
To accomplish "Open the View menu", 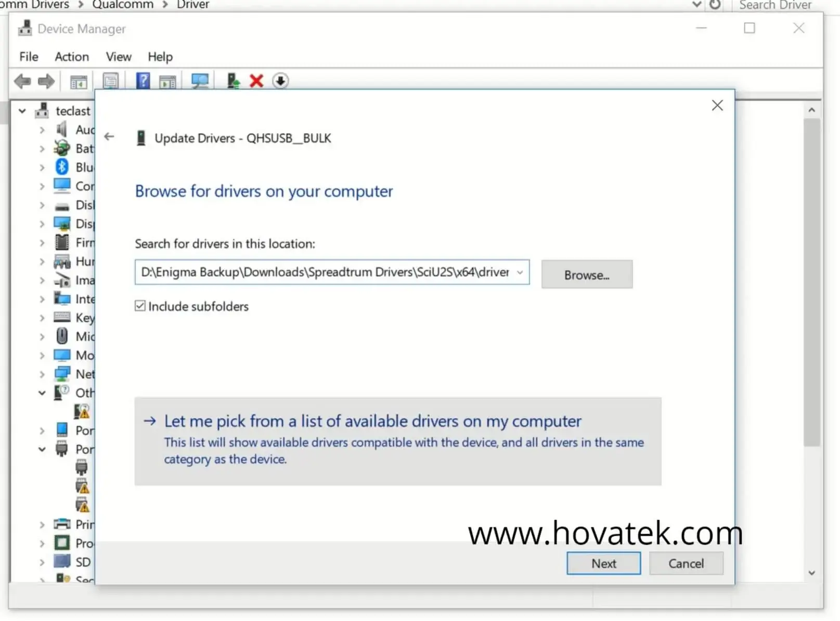I will (118, 57).
